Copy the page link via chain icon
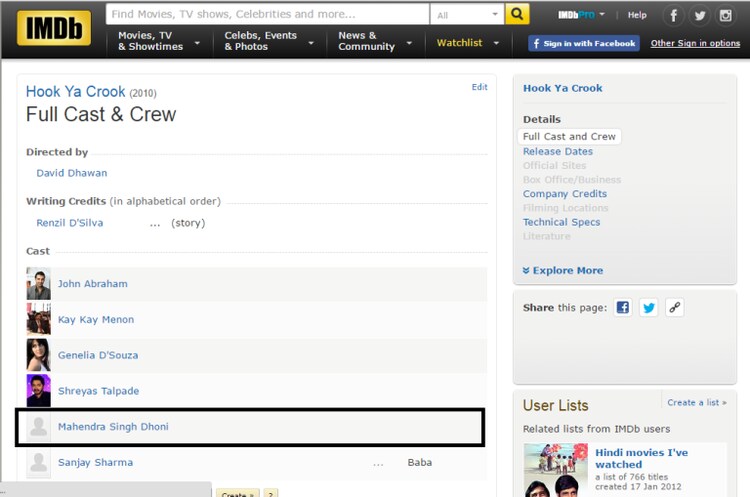Screen dimensions: 750x497 click(x=675, y=308)
